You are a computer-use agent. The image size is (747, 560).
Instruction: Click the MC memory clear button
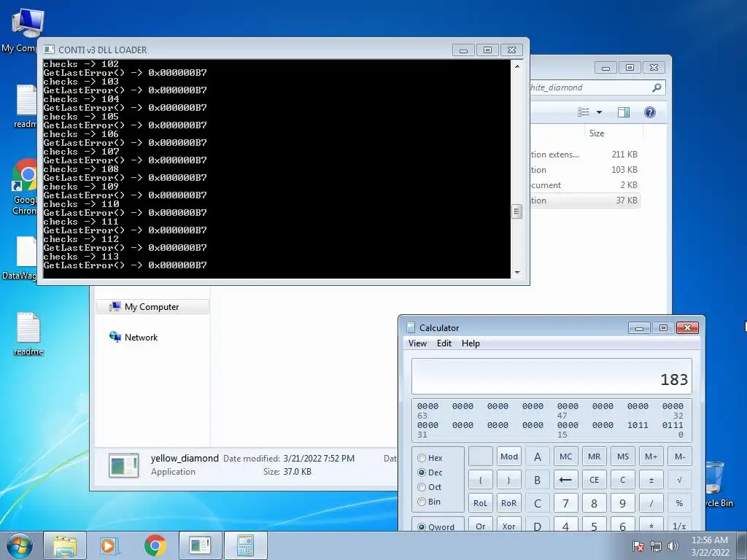(566, 456)
